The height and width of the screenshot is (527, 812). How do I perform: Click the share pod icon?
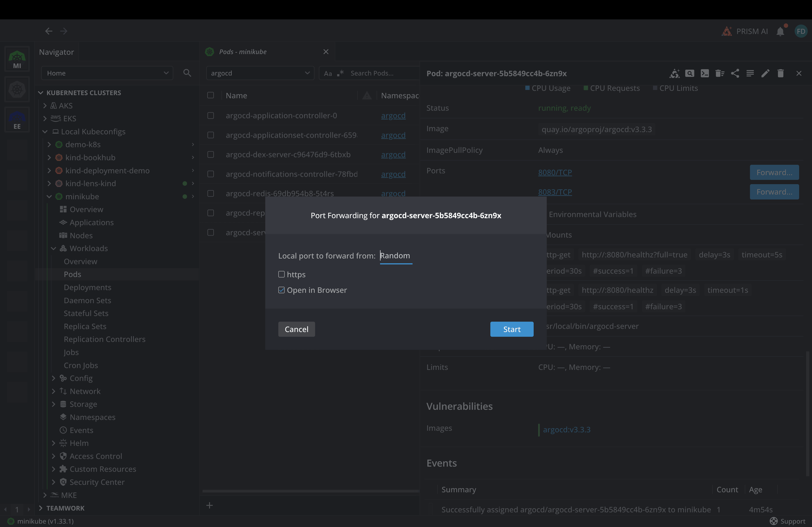pyautogui.click(x=735, y=73)
